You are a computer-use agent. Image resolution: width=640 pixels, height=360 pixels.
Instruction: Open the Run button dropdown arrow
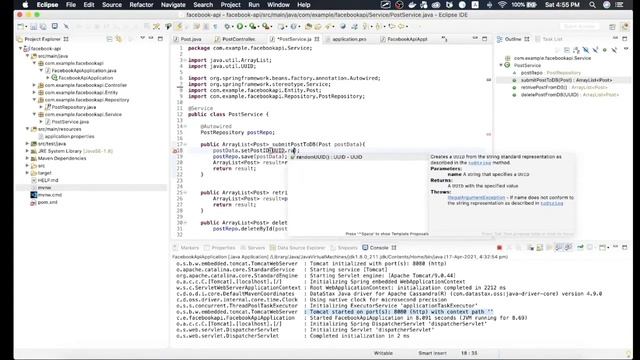click(245, 27)
